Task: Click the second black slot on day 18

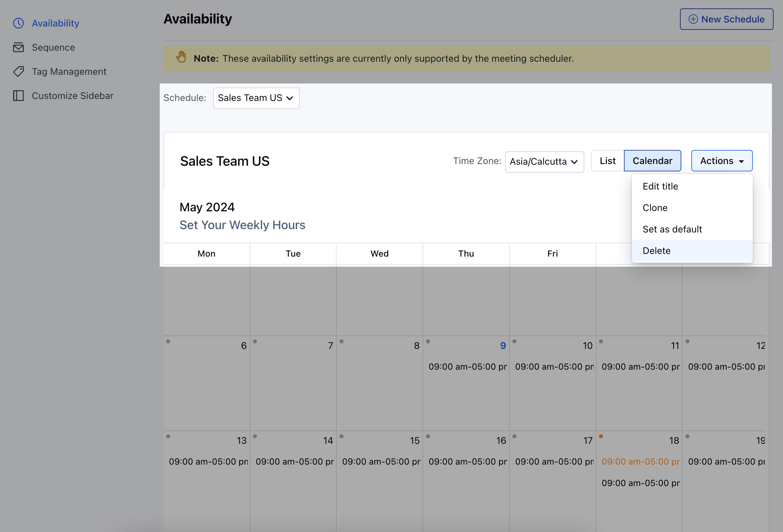Action: [x=640, y=483]
